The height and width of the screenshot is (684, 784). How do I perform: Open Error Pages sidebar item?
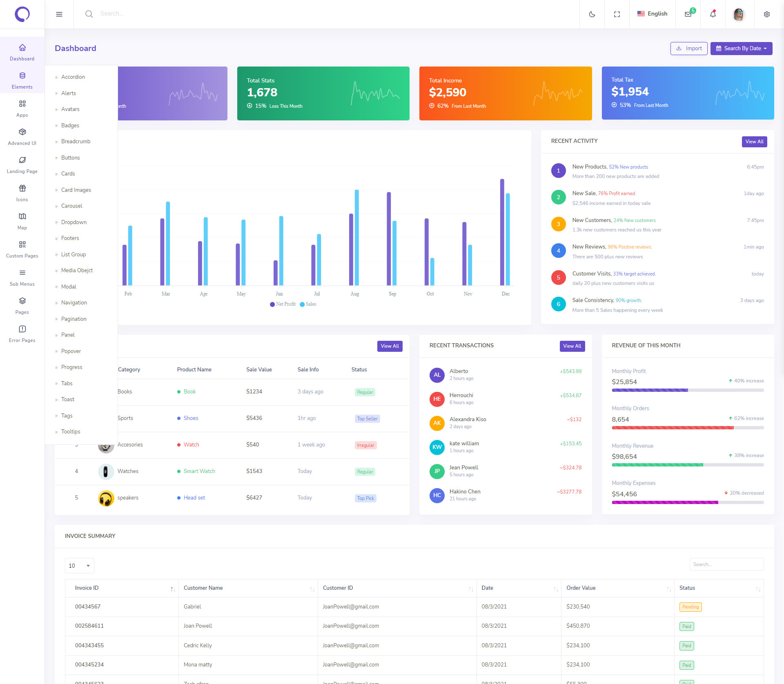coord(22,334)
